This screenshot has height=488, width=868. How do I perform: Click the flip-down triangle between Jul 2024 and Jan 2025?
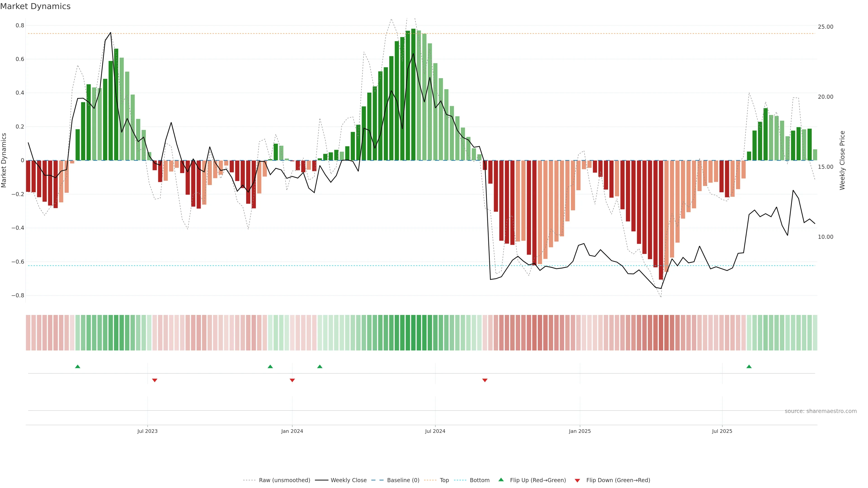(x=485, y=380)
